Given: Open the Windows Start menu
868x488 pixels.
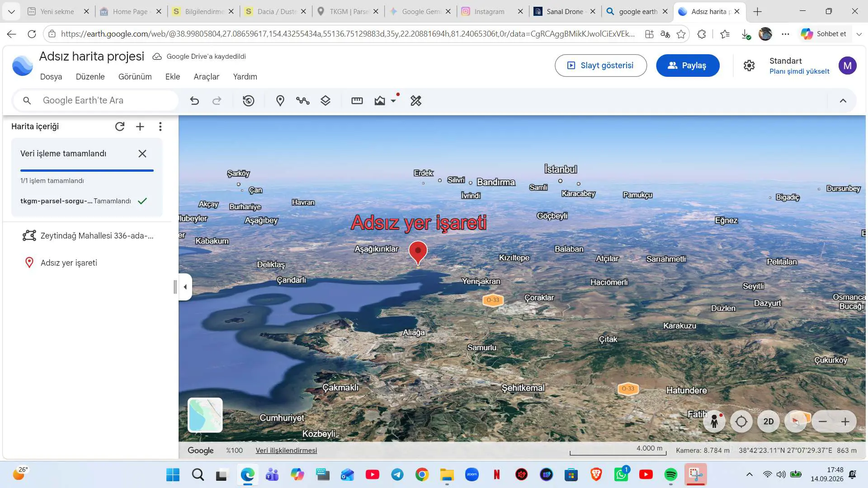Looking at the screenshot, I should [173, 474].
